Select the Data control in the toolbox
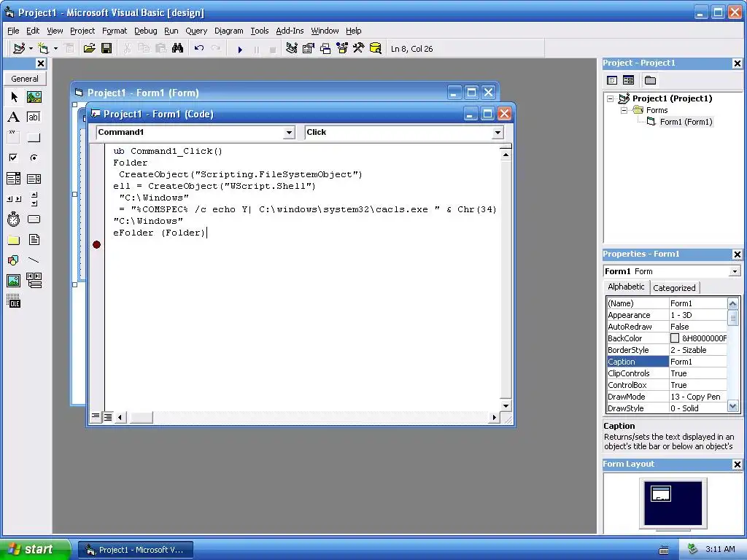Viewport: 747px width, 560px height. 34,281
